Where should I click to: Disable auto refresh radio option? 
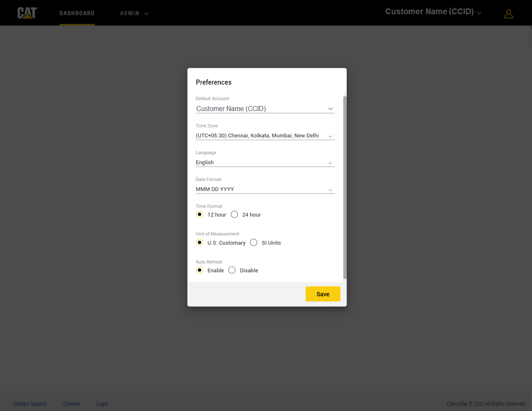coord(232,270)
